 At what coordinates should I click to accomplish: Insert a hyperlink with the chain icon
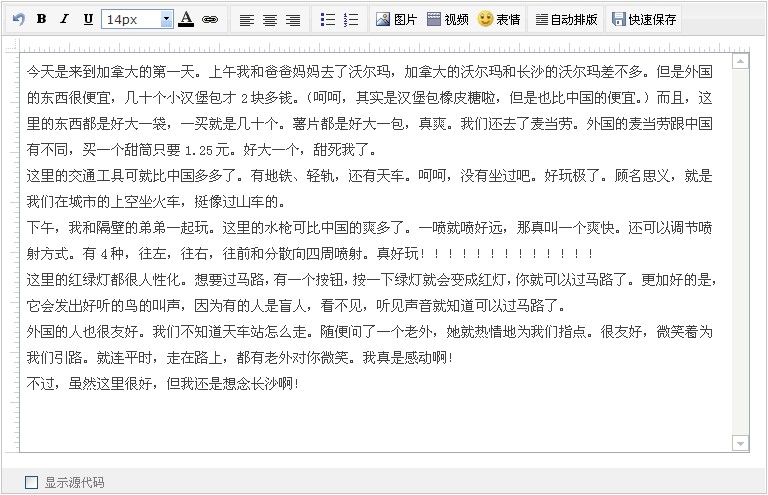pyautogui.click(x=210, y=20)
